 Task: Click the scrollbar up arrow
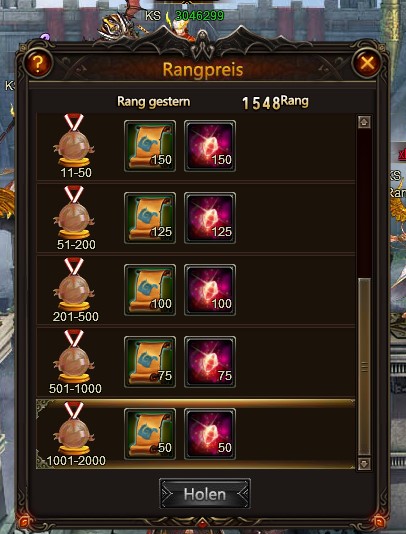(364, 122)
